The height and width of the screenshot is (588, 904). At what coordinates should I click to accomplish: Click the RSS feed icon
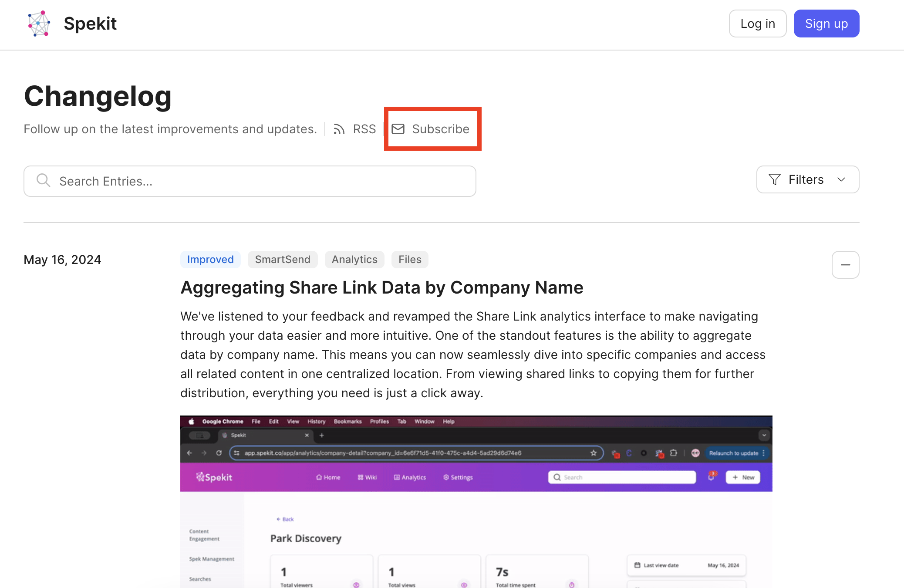coord(339,129)
